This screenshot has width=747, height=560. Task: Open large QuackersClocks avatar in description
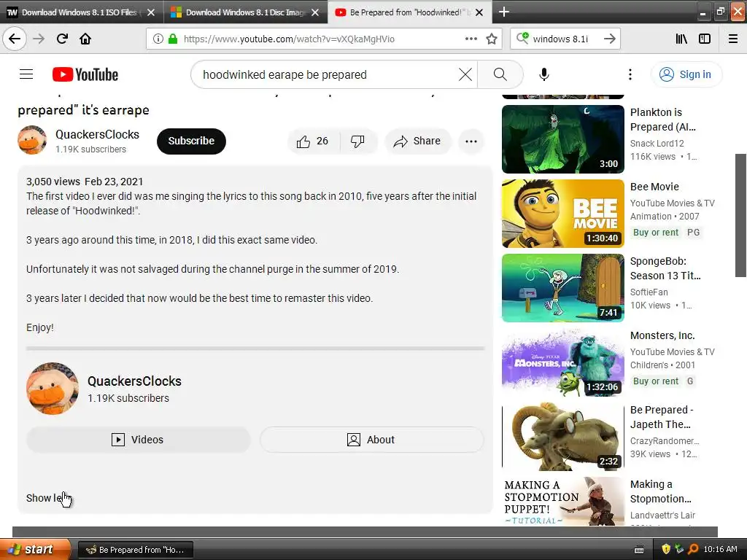click(x=53, y=389)
